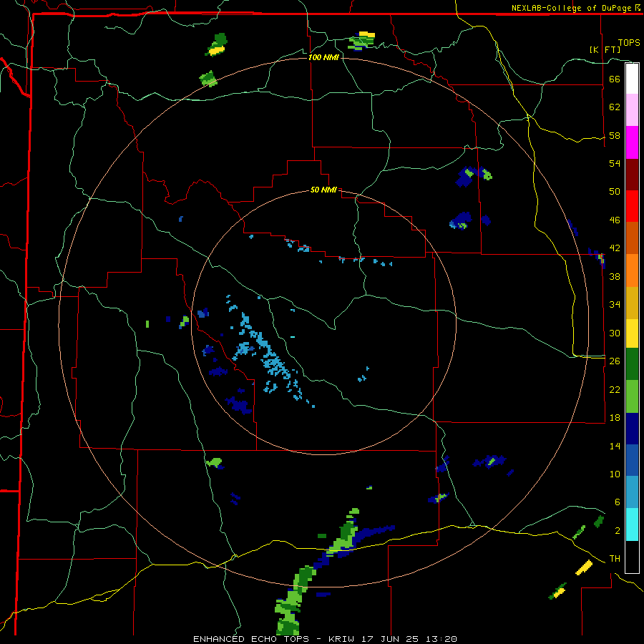
Task: Click the legend value 62
Action: (x=615, y=107)
